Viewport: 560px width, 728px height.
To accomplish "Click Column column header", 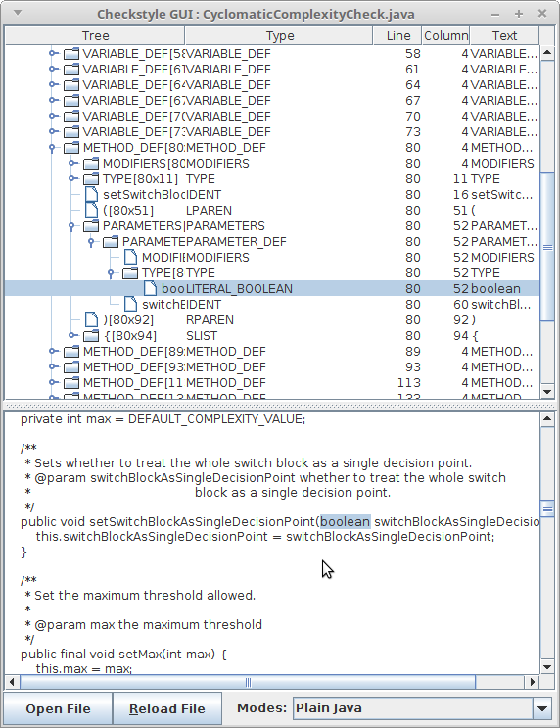I will (445, 35).
